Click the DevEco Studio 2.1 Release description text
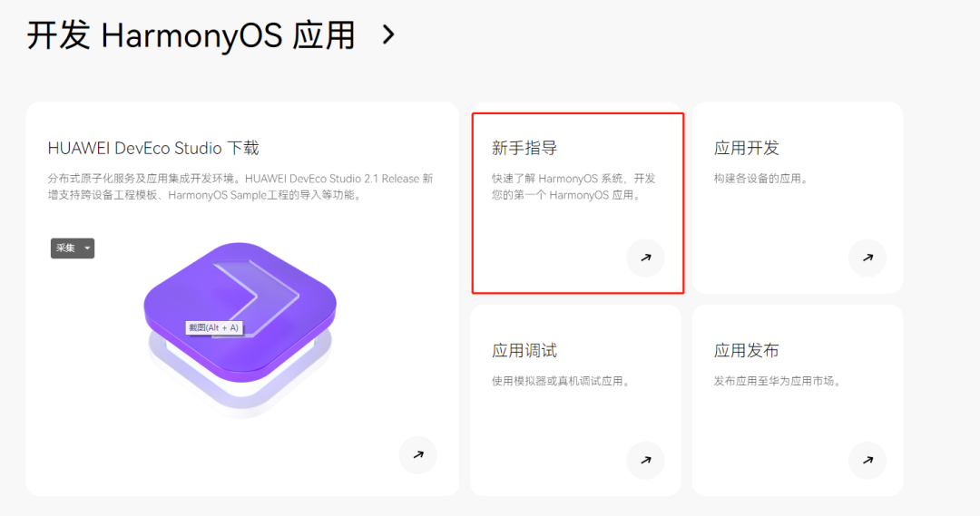The height and width of the screenshot is (516, 980). [x=240, y=187]
